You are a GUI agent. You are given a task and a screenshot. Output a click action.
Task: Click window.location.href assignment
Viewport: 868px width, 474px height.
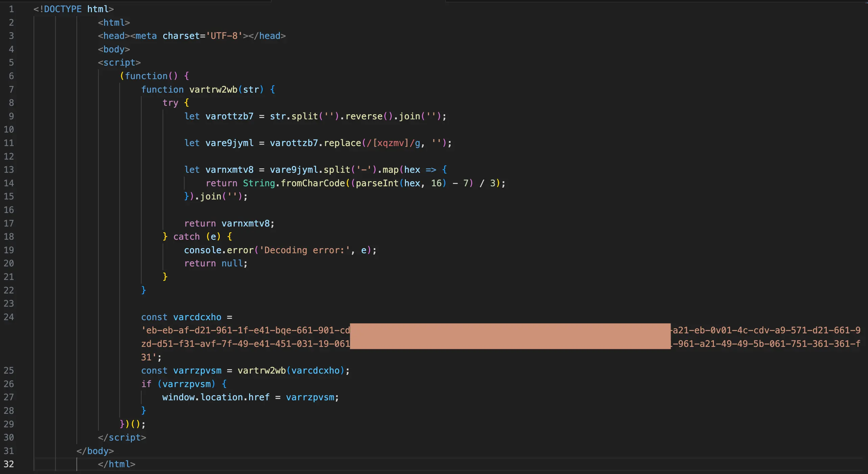click(x=216, y=397)
